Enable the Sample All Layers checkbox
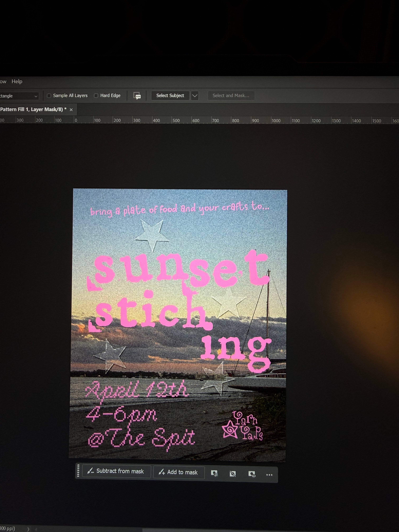The image size is (399, 532). coord(49,96)
